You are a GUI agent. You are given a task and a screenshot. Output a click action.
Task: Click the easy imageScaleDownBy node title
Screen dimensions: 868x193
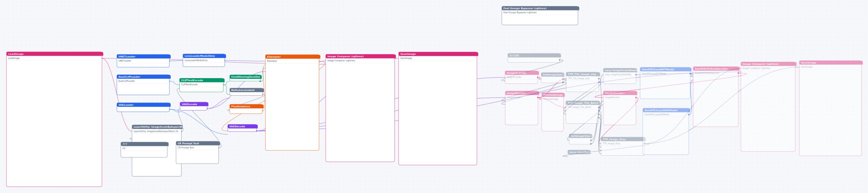pyautogui.click(x=620, y=70)
